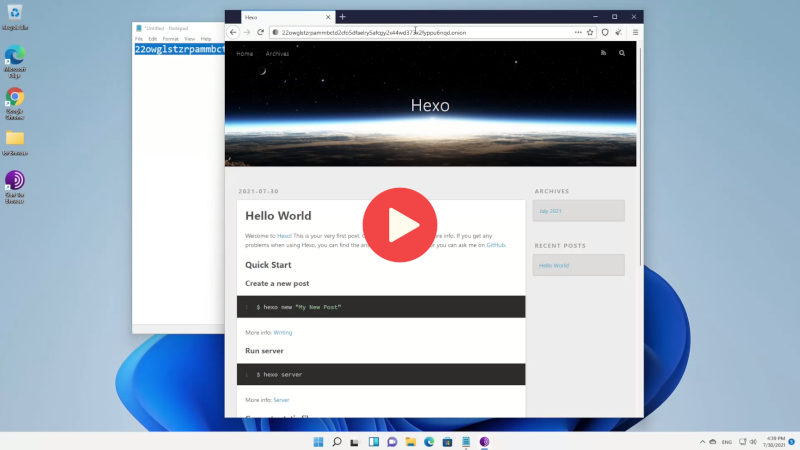Open Google Chrome desktop shortcut

(x=15, y=101)
